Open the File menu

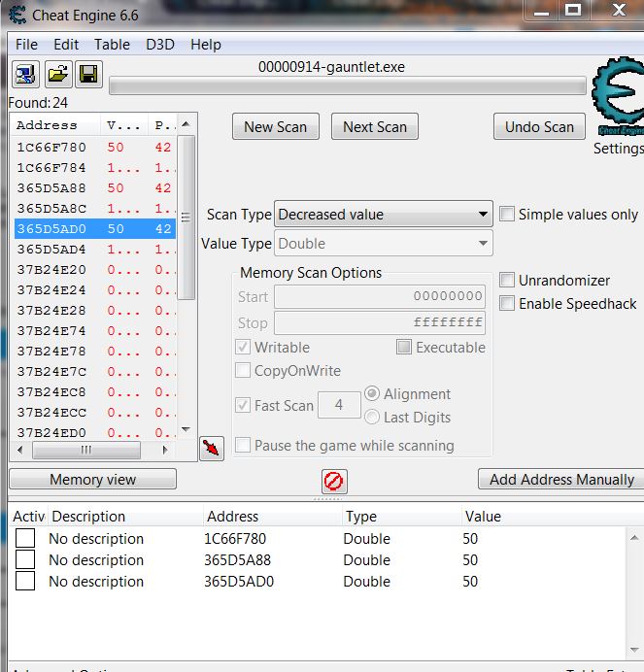[26, 45]
